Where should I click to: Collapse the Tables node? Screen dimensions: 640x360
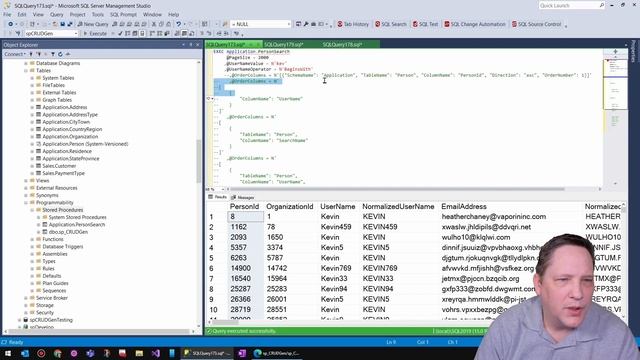pyautogui.click(x=26, y=71)
